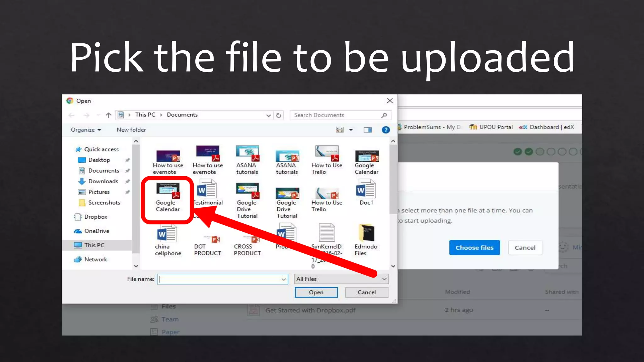Expand the File name dropdown arrow
644x362 pixels.
coord(283,279)
